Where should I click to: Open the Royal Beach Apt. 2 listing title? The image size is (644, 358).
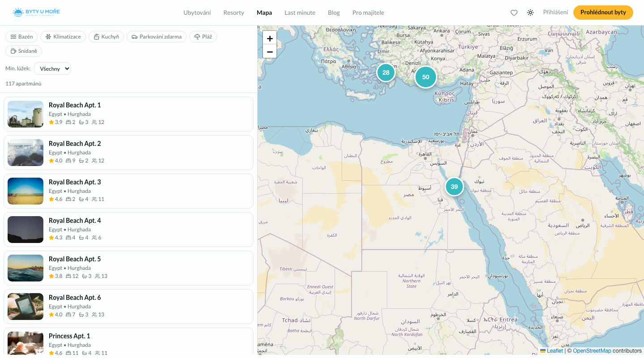click(x=75, y=144)
